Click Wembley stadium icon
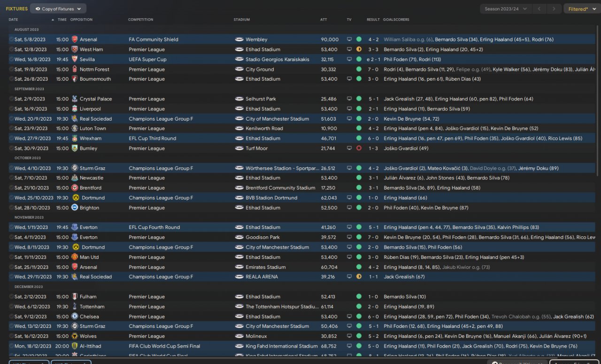This screenshot has width=601, height=364. click(239, 39)
